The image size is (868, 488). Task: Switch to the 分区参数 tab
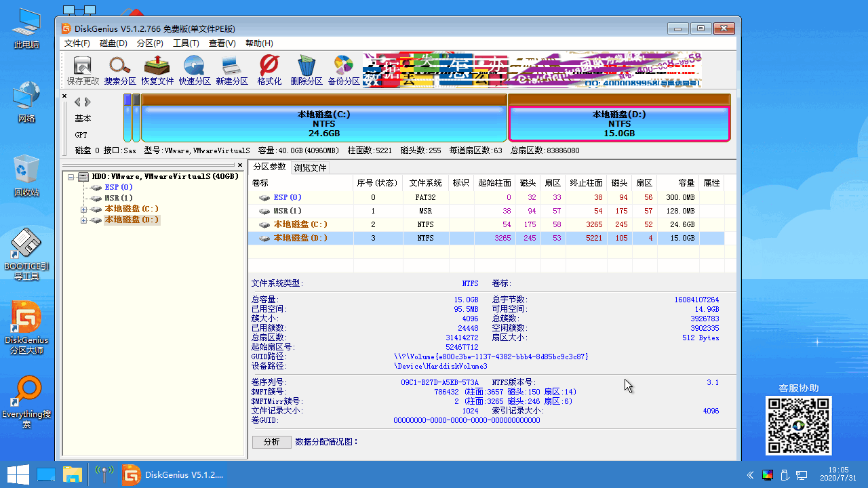(269, 167)
